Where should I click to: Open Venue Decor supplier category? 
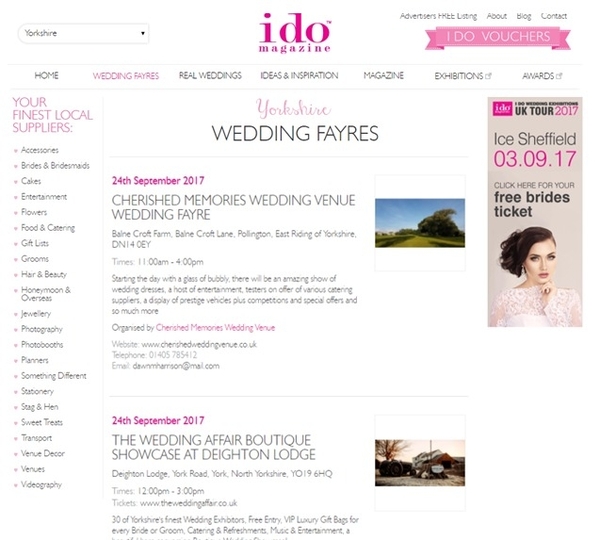point(43,454)
